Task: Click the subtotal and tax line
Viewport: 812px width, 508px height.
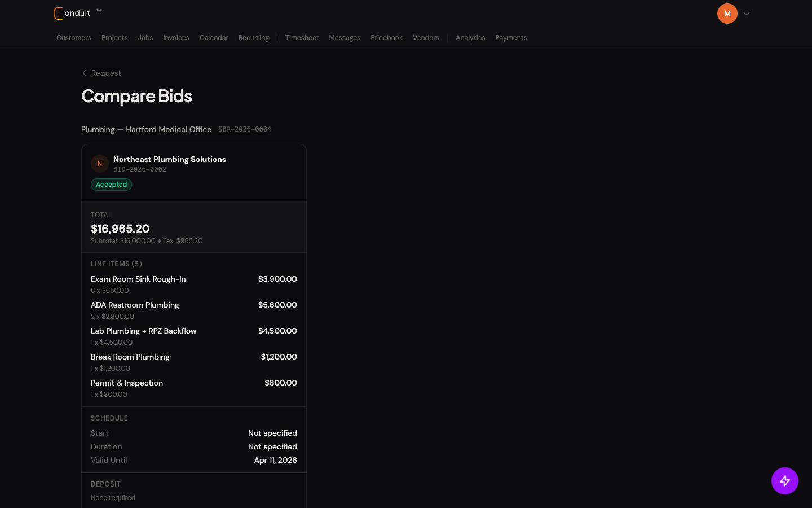Action: (x=147, y=241)
